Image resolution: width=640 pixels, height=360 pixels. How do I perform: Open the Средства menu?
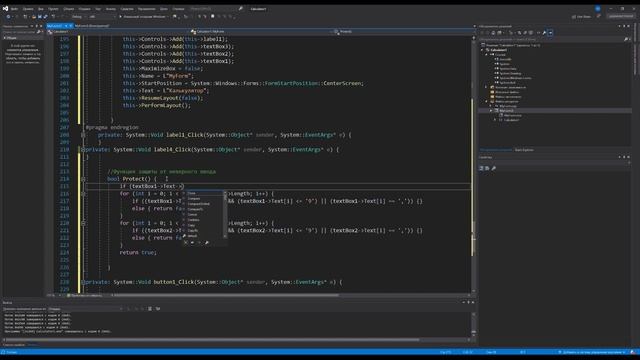click(x=127, y=9)
